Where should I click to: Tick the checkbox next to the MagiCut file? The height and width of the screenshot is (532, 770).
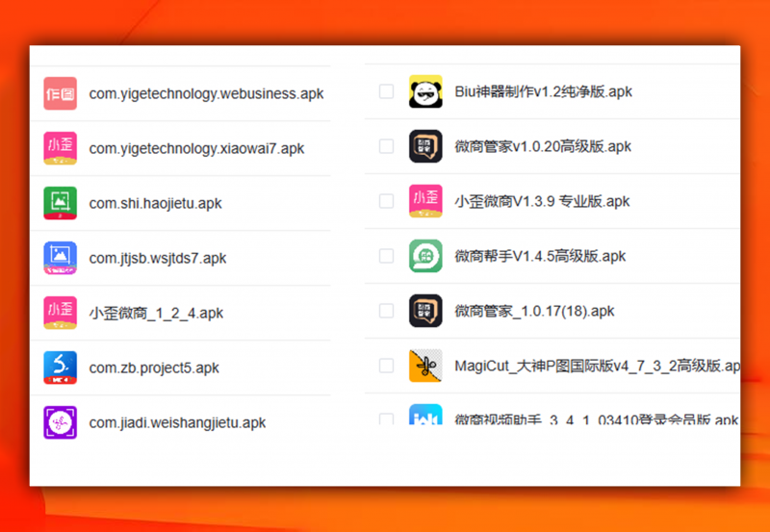[386, 366]
